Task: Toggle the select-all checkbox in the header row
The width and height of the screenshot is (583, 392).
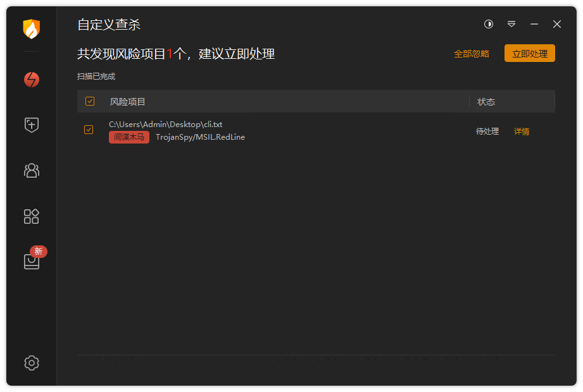Action: click(x=89, y=101)
